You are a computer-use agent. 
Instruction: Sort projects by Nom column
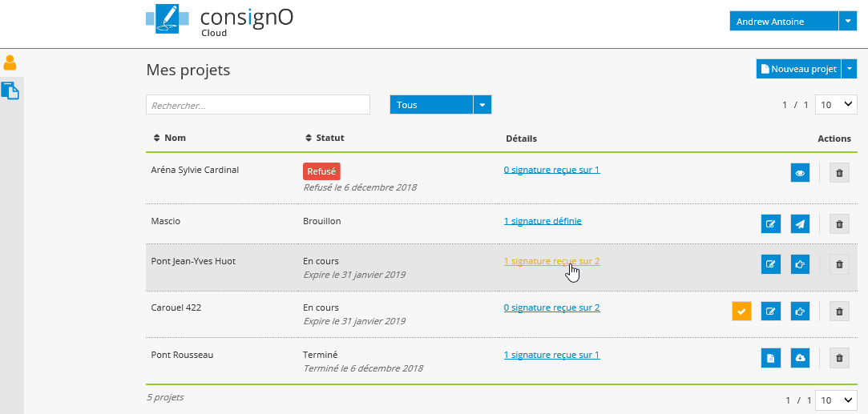tap(170, 138)
